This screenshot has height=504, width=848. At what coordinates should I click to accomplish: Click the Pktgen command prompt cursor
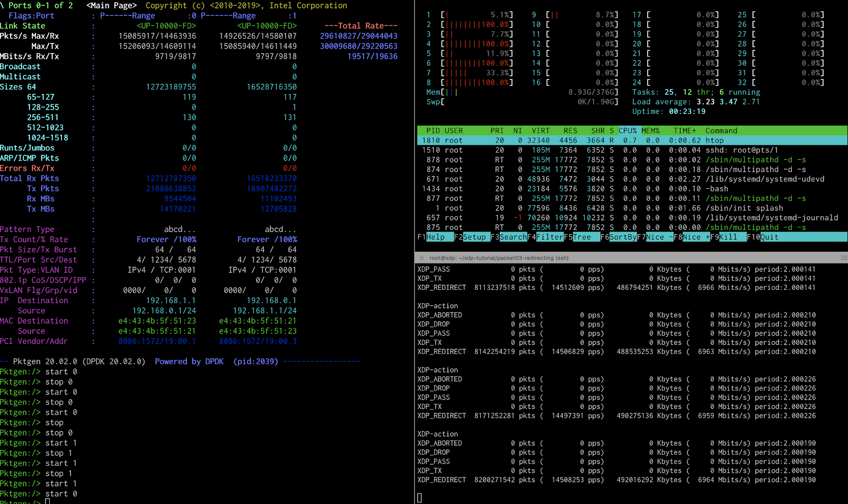[48, 501]
